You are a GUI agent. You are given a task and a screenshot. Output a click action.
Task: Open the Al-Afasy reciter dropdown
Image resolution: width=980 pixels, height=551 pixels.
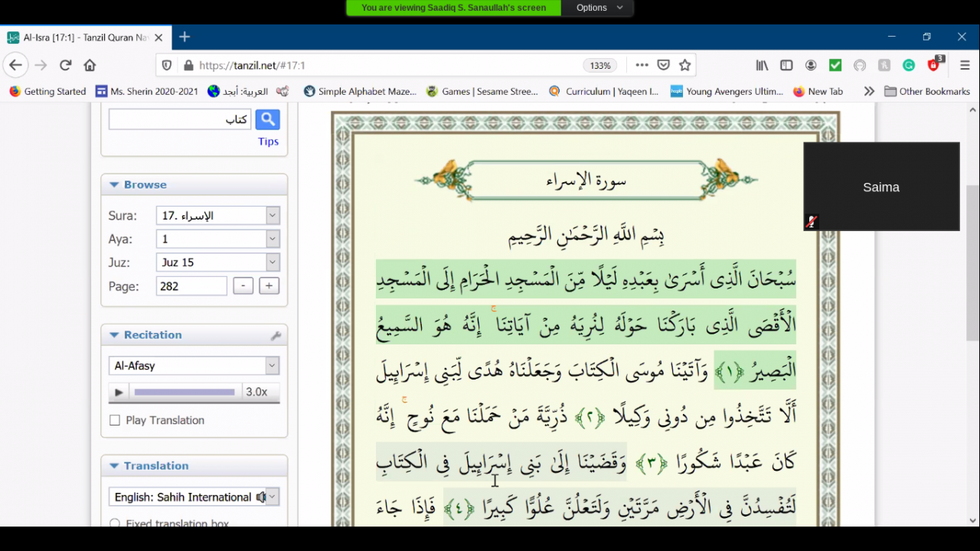pyautogui.click(x=272, y=366)
